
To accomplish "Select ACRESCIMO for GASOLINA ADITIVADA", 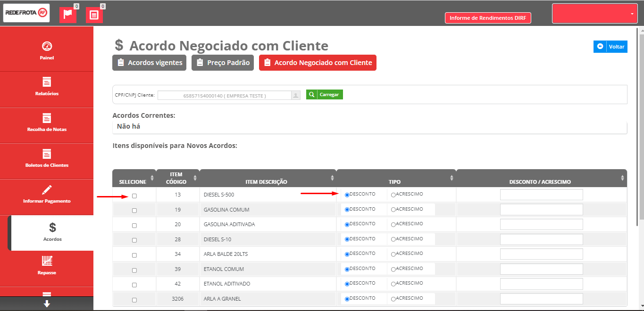I will [x=393, y=224].
